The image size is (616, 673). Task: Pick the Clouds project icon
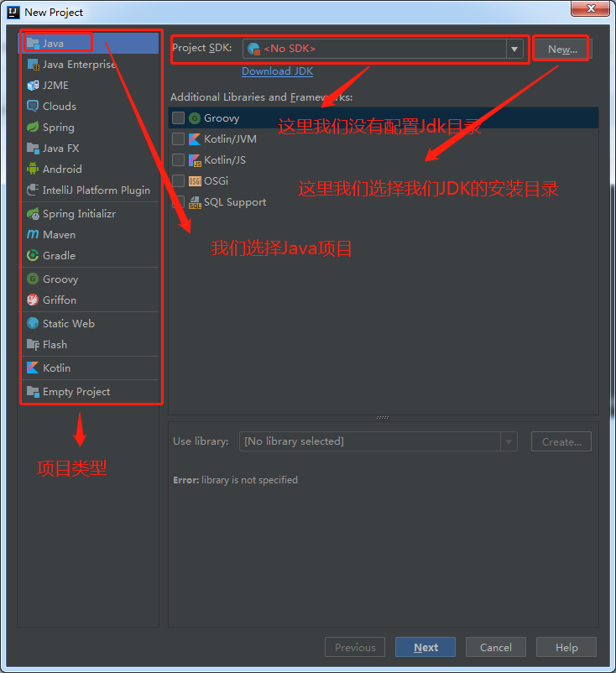[x=33, y=106]
